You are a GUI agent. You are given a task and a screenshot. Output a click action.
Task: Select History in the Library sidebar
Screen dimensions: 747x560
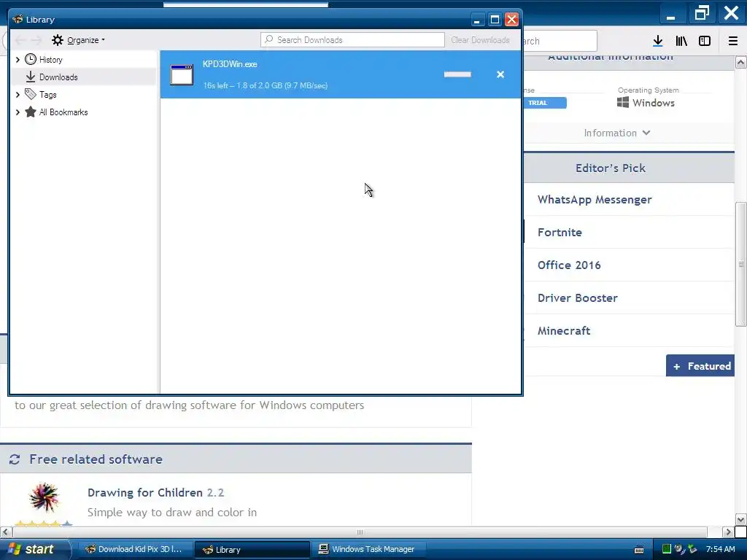click(50, 60)
